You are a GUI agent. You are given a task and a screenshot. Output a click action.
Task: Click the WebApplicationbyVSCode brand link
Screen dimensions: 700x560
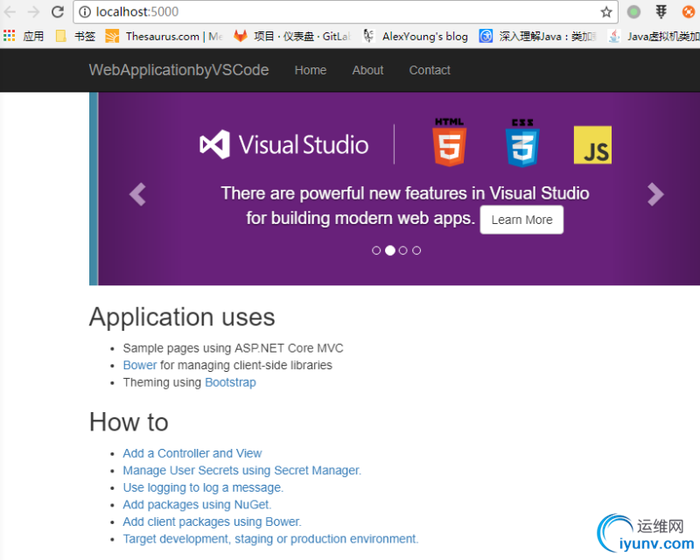[179, 70]
